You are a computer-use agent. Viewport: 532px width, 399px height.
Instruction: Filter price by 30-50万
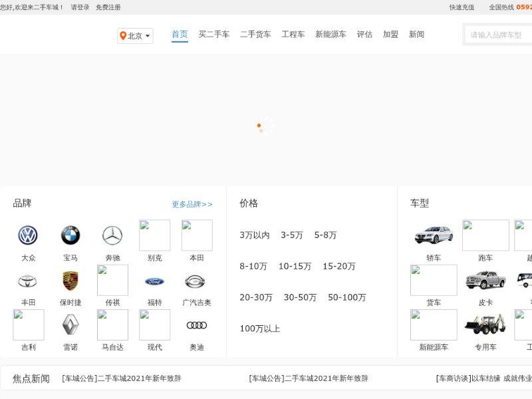click(301, 297)
